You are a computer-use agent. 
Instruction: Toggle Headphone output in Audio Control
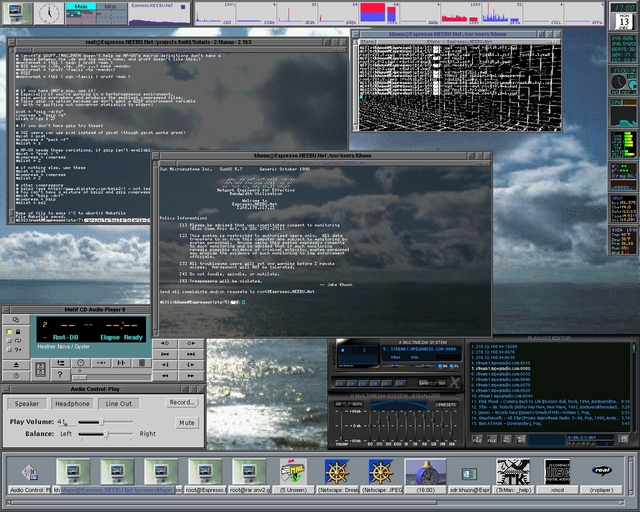pyautogui.click(x=72, y=403)
